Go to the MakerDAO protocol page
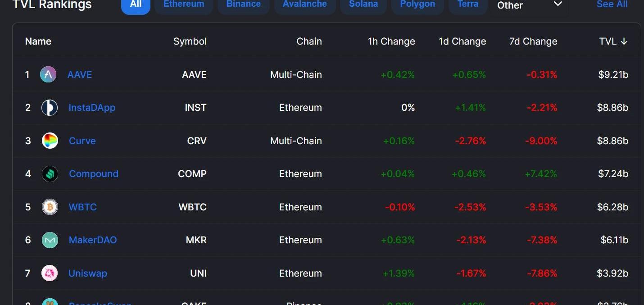644x305 pixels. [x=93, y=240]
